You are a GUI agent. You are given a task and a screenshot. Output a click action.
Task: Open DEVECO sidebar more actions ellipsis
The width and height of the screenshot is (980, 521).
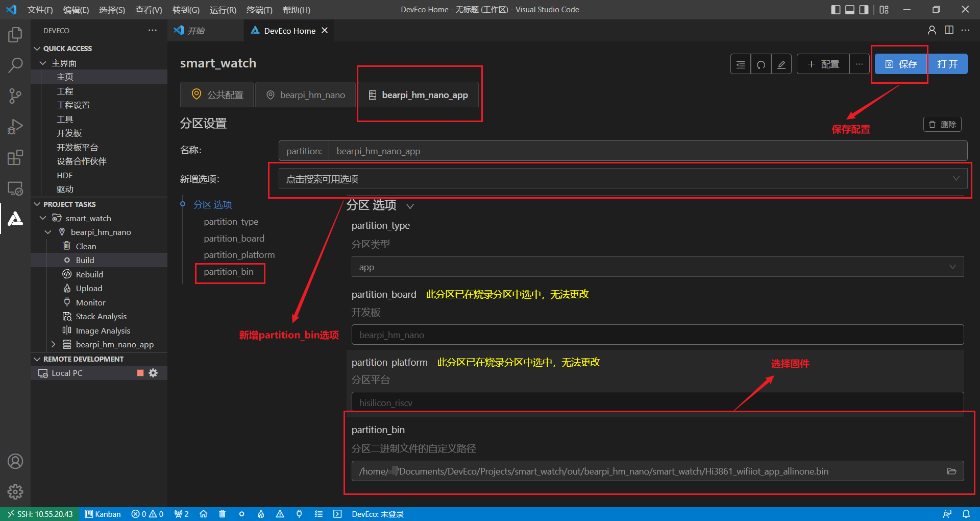(153, 31)
